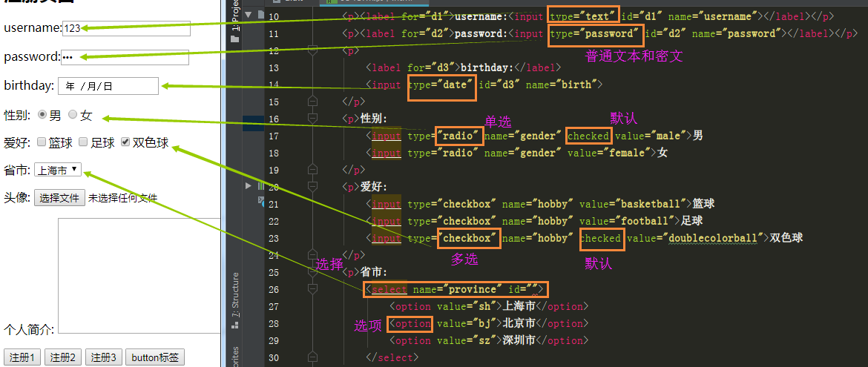
Task: Click the 注册3 button
Action: point(104,357)
